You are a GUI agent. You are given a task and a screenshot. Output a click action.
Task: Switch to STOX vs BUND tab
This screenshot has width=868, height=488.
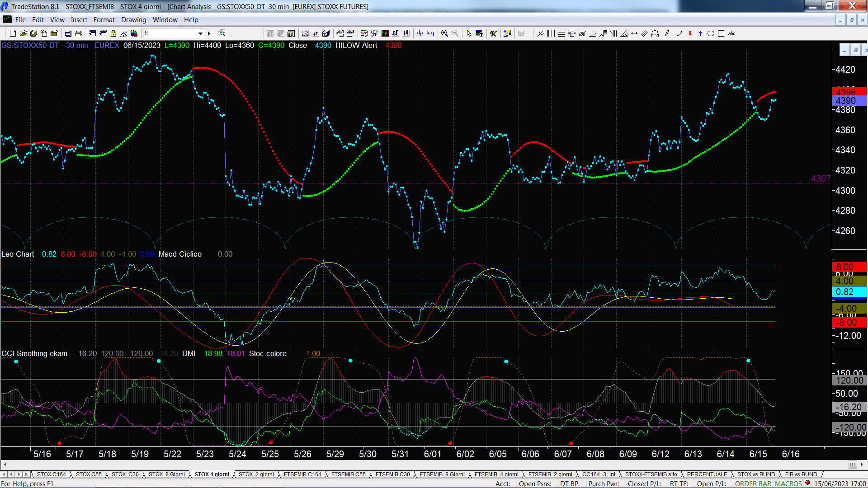(x=756, y=474)
